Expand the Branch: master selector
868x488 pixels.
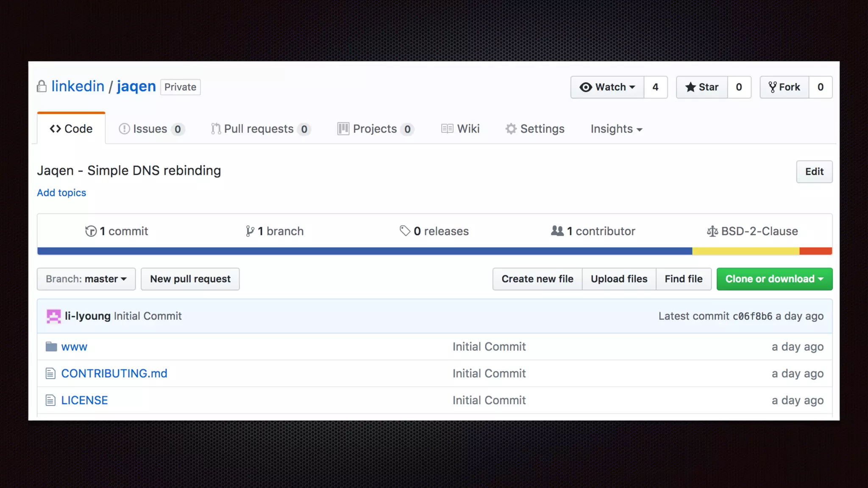point(86,279)
